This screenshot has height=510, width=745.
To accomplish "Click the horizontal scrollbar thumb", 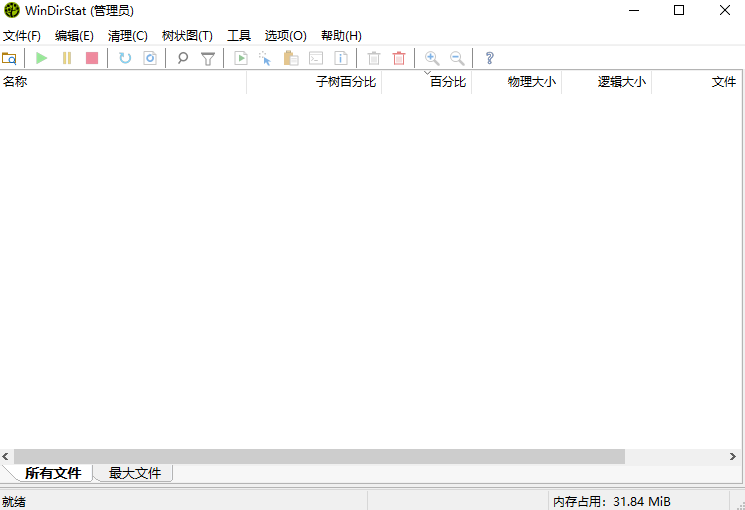I will tap(319, 456).
